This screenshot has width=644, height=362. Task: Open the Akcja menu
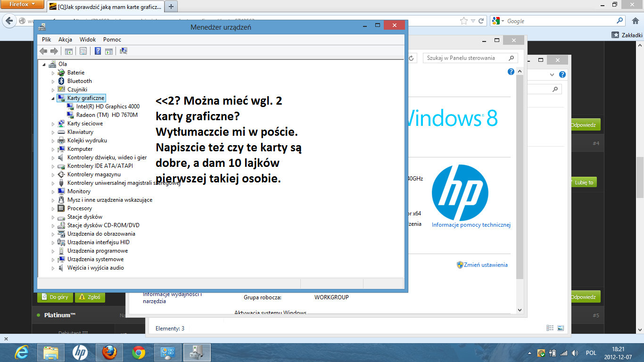click(65, 40)
